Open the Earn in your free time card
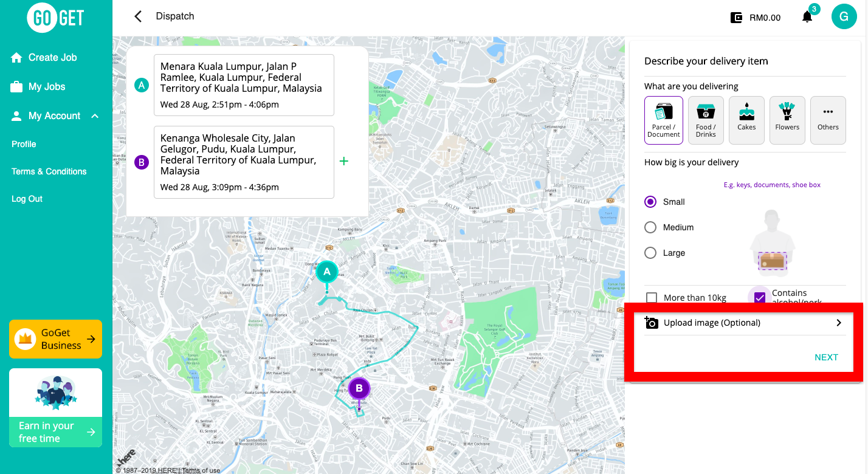Image resolution: width=868 pixels, height=474 pixels. (x=55, y=408)
